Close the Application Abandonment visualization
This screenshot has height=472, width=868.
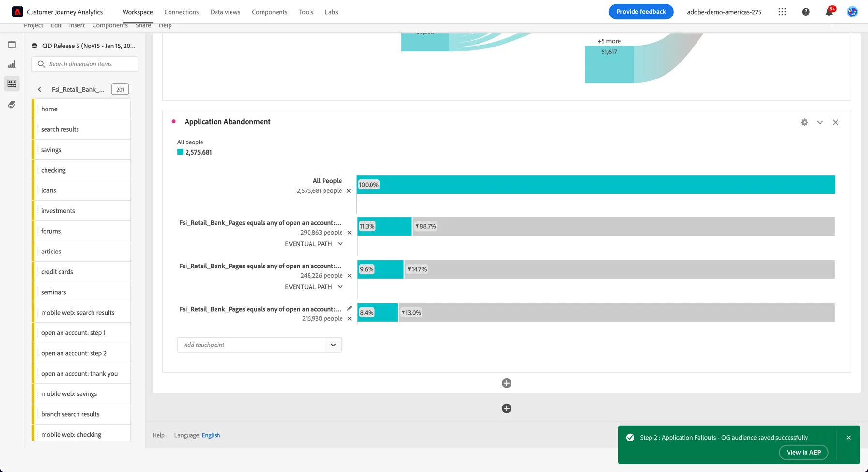tap(835, 122)
